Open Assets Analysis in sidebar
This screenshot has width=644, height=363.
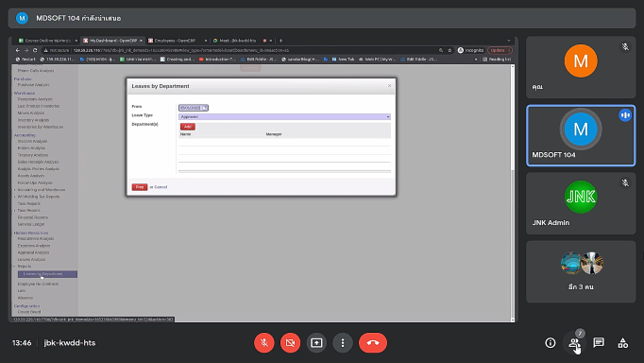coord(31,176)
